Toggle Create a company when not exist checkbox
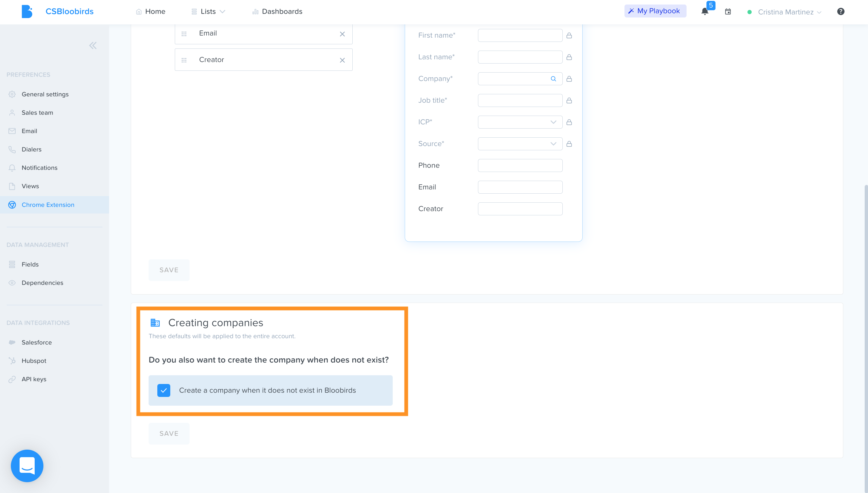 point(164,390)
